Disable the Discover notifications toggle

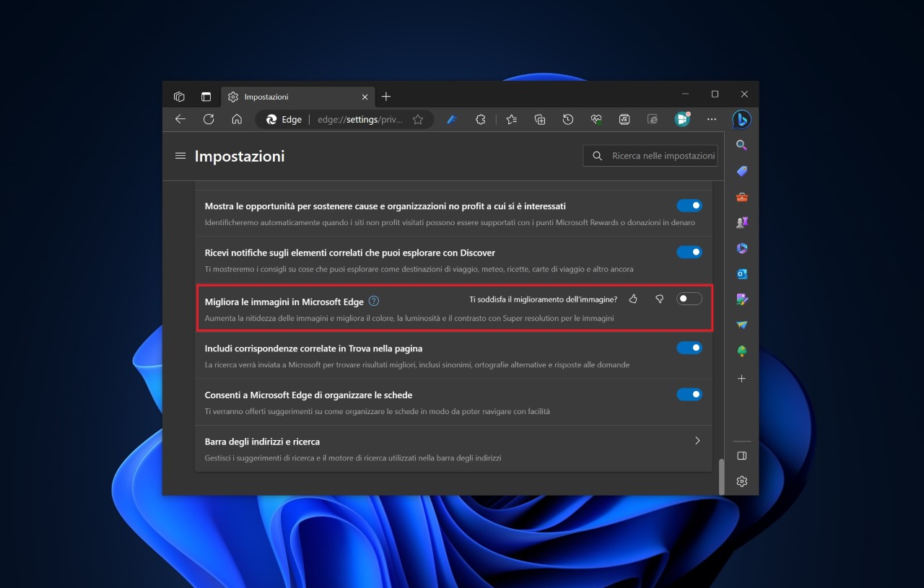point(689,253)
